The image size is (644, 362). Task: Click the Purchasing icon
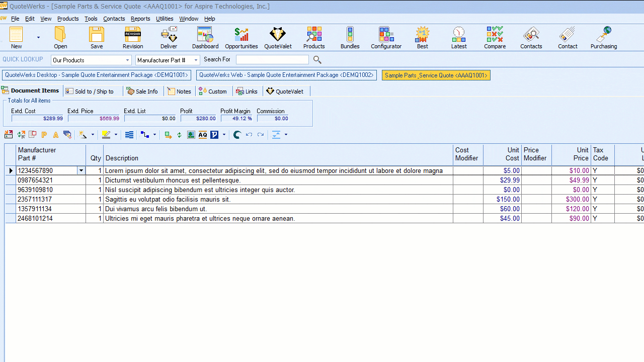click(x=603, y=38)
